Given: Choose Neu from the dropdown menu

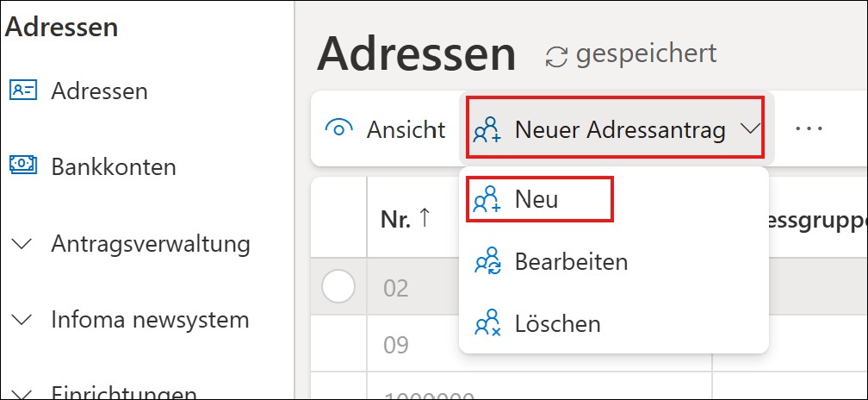Looking at the screenshot, I should [536, 199].
